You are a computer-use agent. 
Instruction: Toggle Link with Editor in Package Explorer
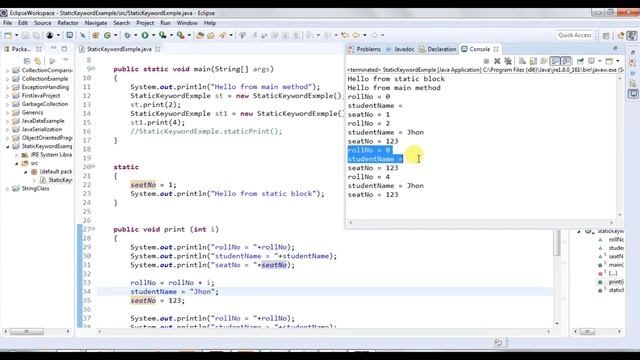tap(38, 61)
